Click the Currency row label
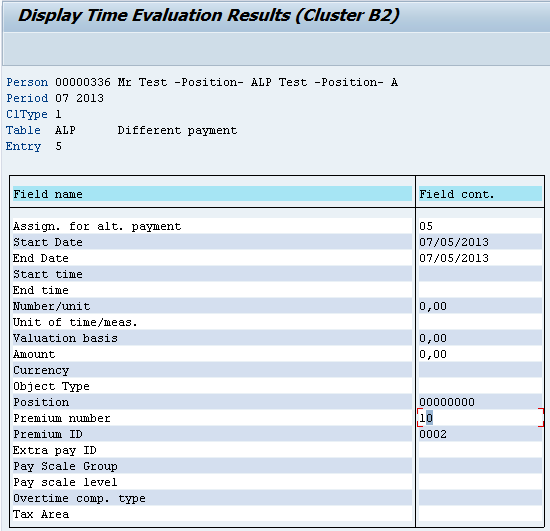550x531 pixels. [x=41, y=370]
